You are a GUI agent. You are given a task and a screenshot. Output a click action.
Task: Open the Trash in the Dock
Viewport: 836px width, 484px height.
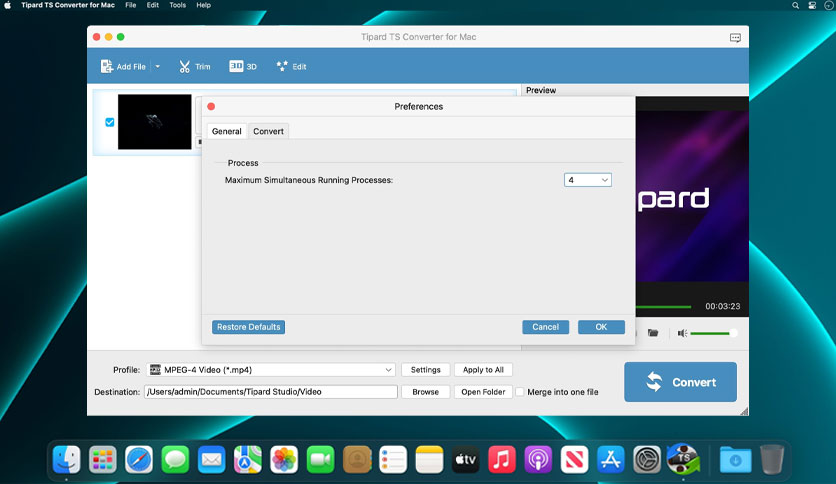click(x=771, y=459)
